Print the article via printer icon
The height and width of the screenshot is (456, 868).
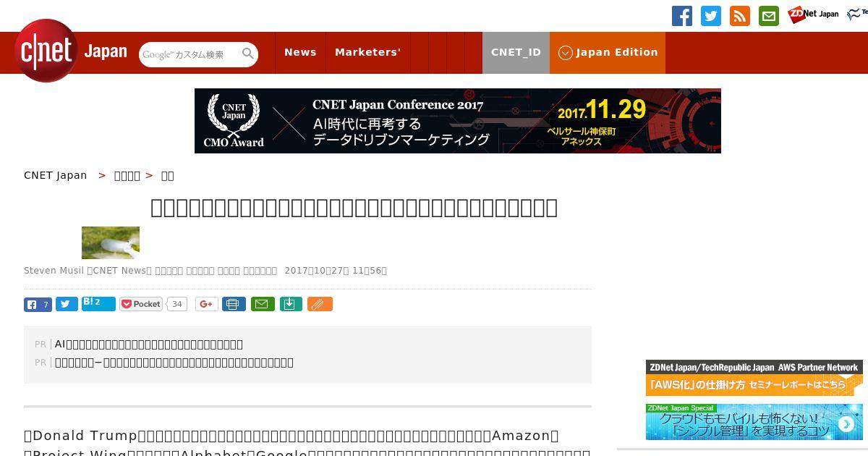234,304
